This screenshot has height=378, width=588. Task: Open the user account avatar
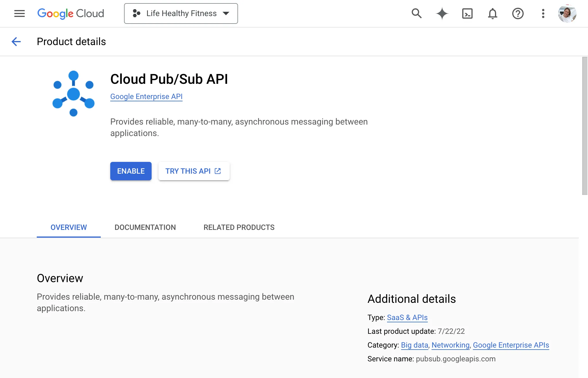pyautogui.click(x=567, y=13)
